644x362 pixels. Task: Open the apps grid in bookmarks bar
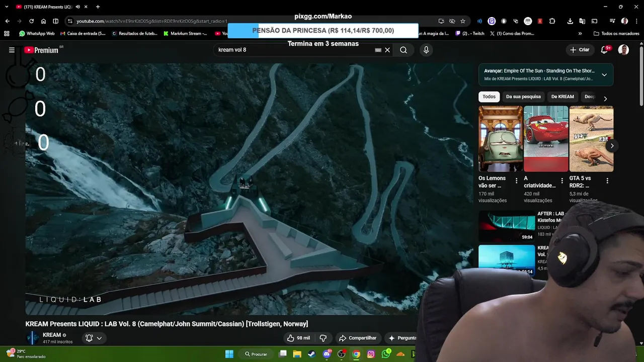7,34
